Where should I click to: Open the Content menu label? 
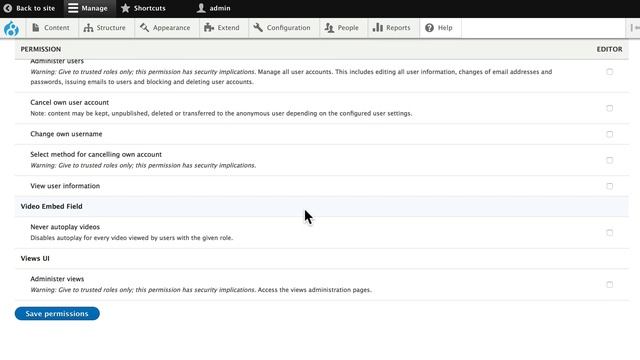pyautogui.click(x=57, y=28)
